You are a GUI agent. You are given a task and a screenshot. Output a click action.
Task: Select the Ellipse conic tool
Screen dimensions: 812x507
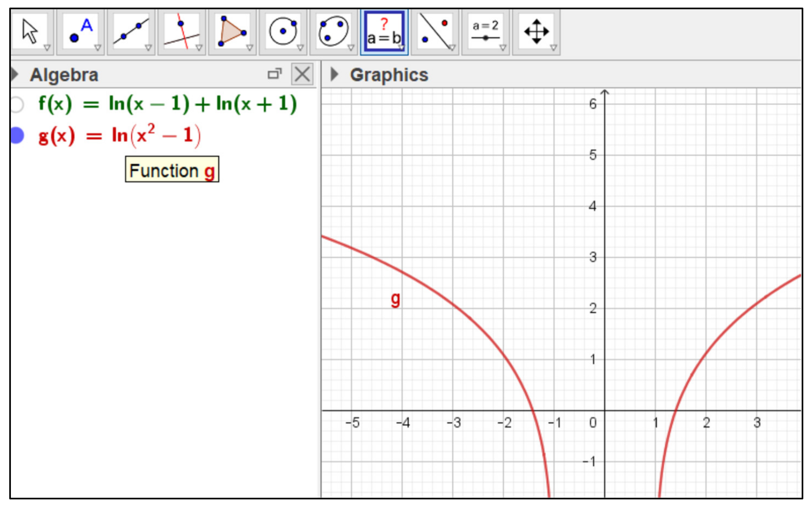333,32
